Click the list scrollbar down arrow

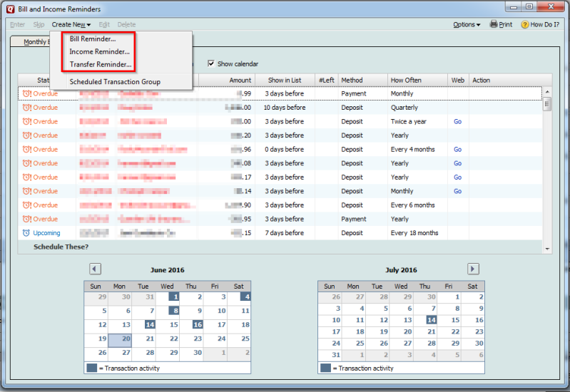tap(547, 247)
